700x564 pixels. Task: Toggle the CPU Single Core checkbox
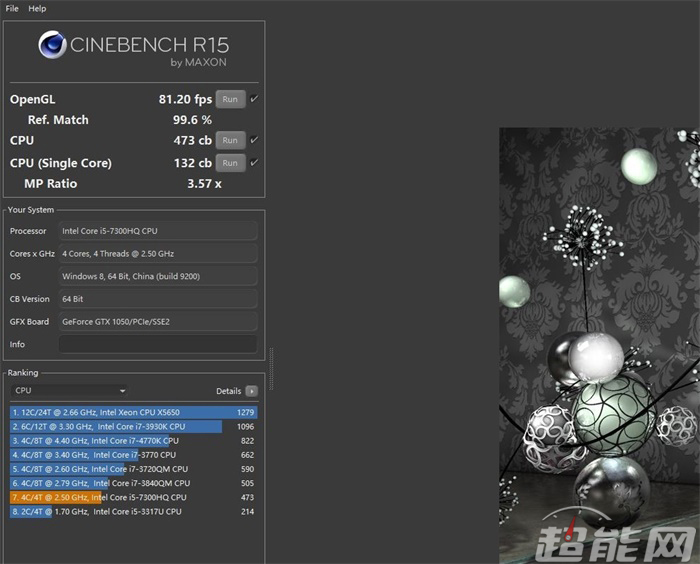[x=254, y=163]
